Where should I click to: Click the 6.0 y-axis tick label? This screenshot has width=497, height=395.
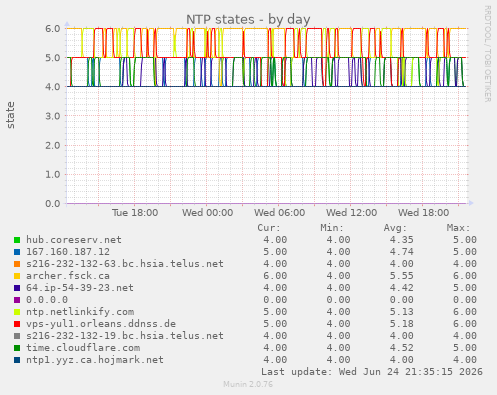(x=53, y=29)
